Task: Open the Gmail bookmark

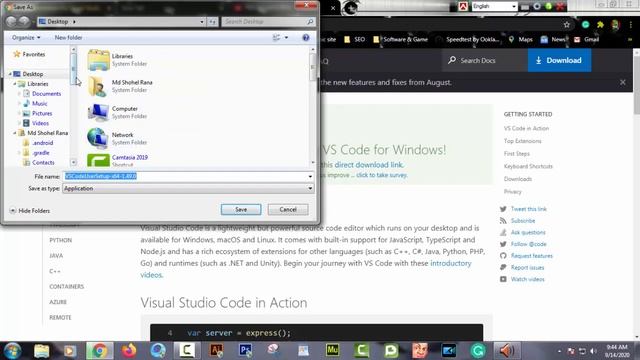Action: [x=587, y=40]
